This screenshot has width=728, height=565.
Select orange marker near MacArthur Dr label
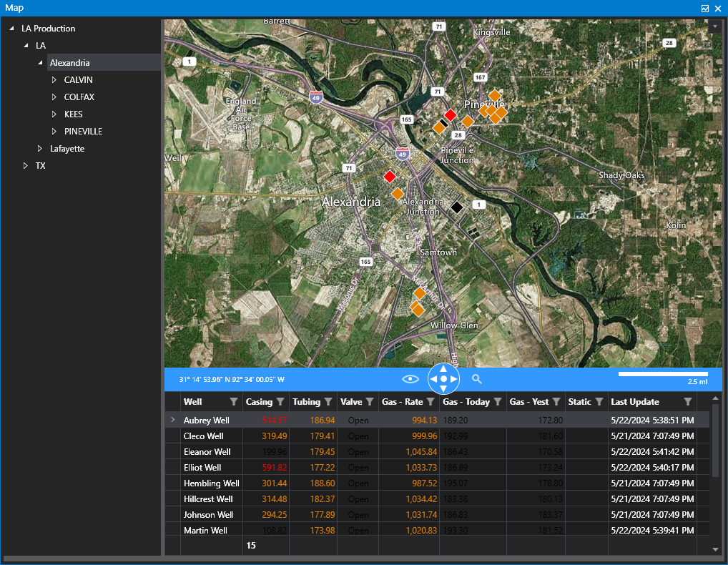(x=420, y=293)
